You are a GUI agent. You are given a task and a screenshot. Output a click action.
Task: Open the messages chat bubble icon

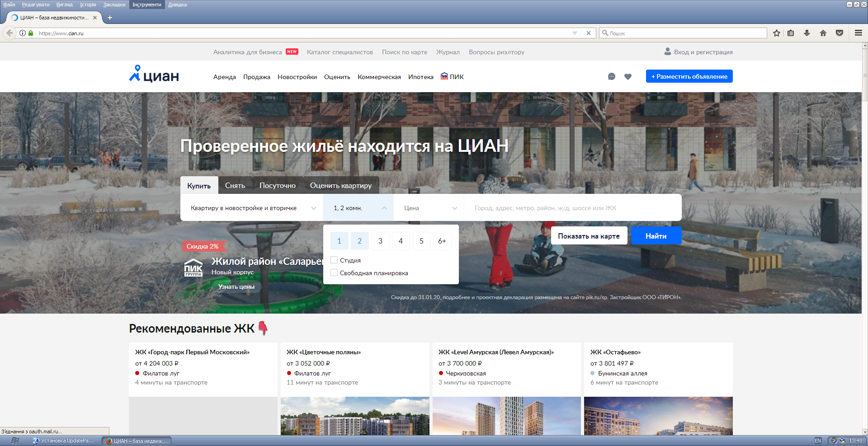pyautogui.click(x=611, y=77)
